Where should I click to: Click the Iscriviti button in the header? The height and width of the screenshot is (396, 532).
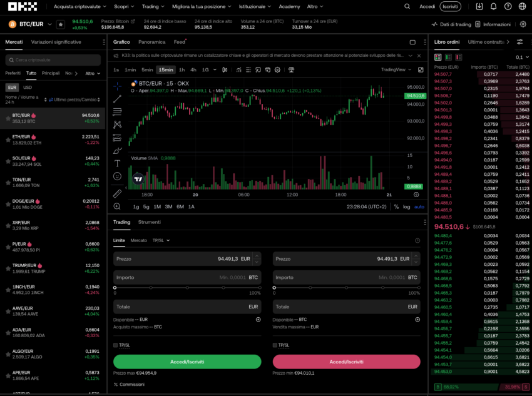450,6
